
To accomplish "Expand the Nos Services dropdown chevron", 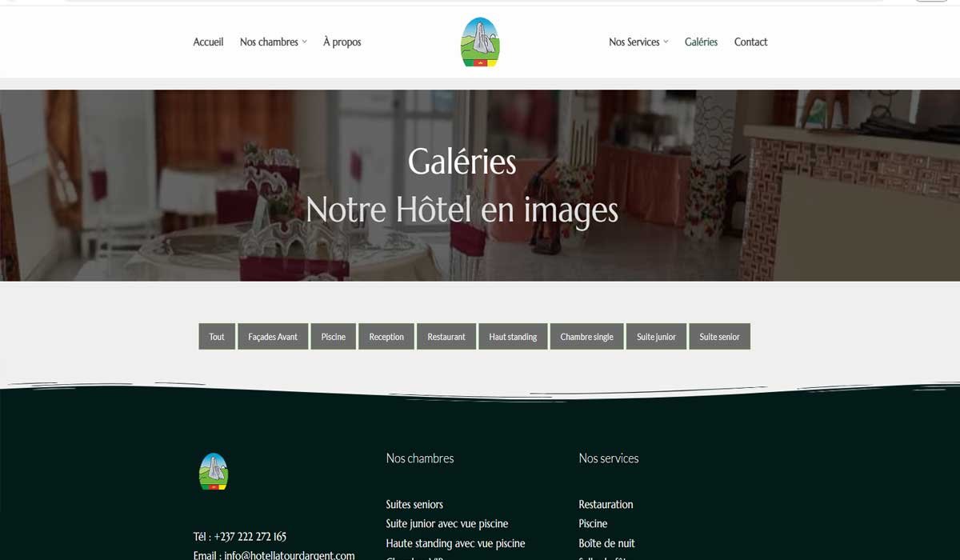I will [x=666, y=42].
